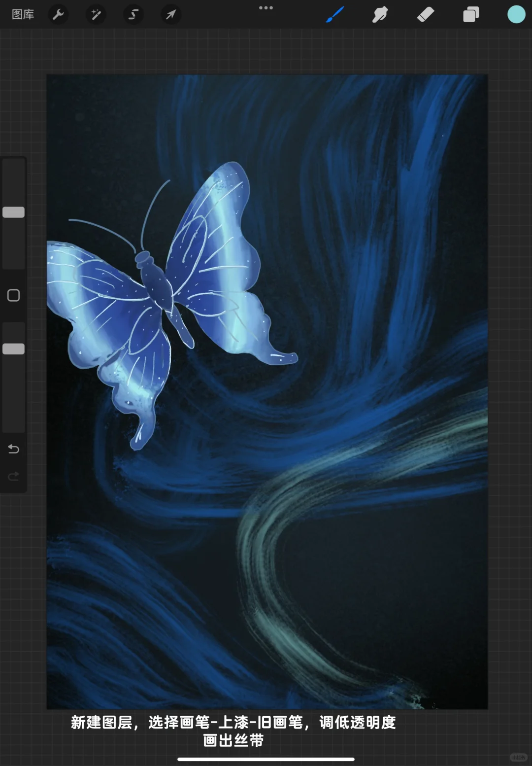Open the three-dot canvas options menu
This screenshot has width=532, height=766.
coord(266,8)
